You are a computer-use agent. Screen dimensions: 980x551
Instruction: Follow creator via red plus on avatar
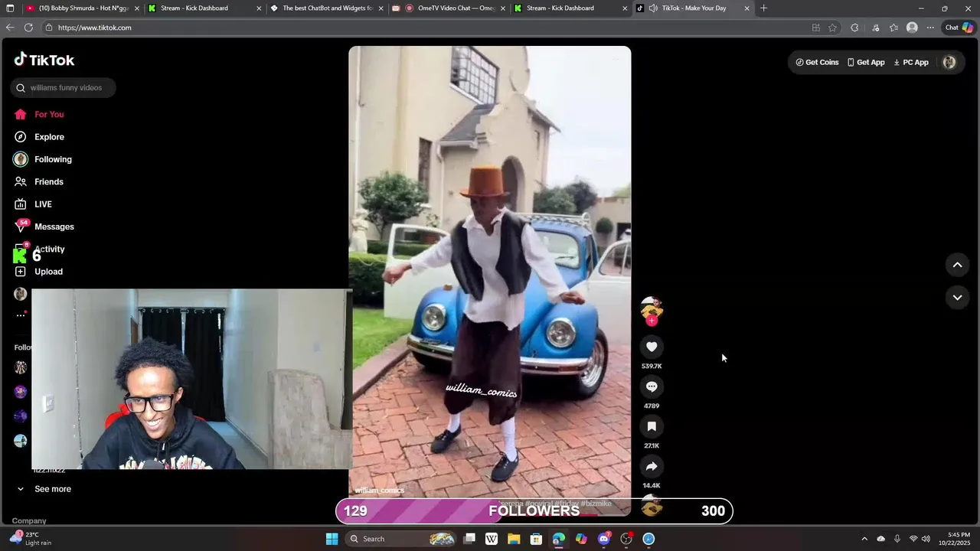[x=652, y=321]
